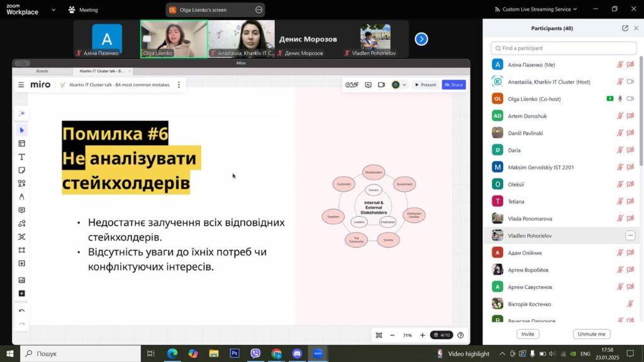Screen dimensions: 644x362
Task: Toggle Olga Liienko's microphone icon
Action: [x=620, y=99]
